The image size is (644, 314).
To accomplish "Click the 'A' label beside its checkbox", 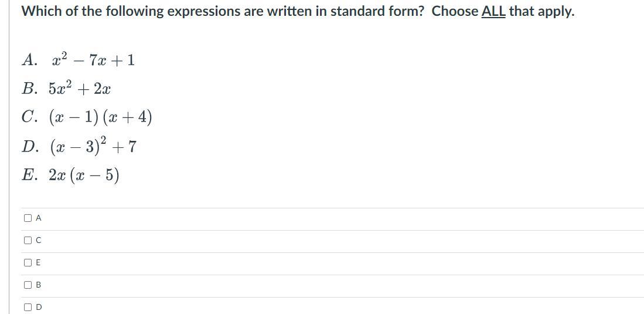I will (x=39, y=218).
